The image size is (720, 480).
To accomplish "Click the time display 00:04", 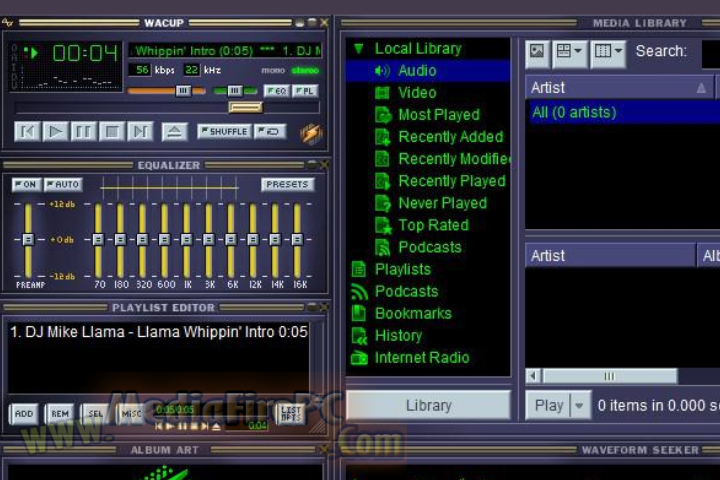I will 85,53.
